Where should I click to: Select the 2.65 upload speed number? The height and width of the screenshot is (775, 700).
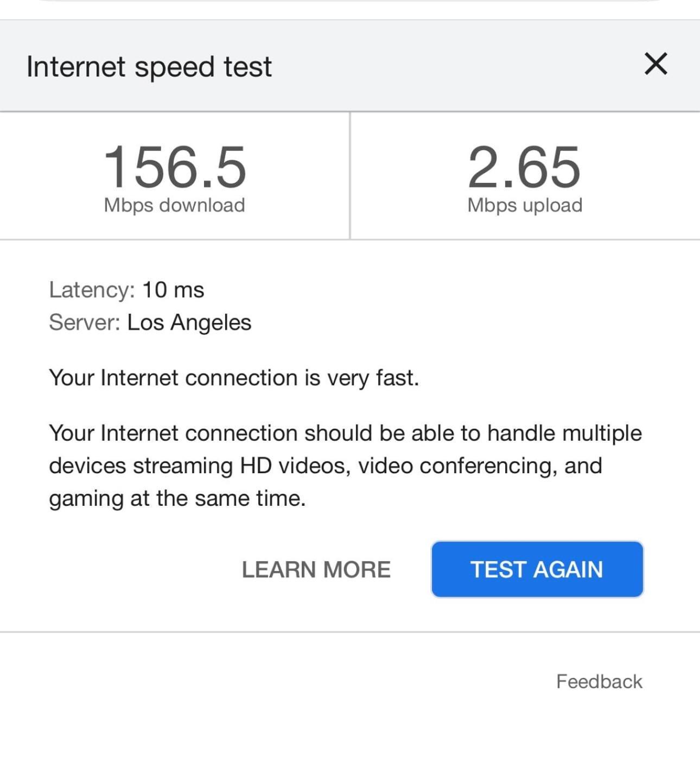[x=524, y=167]
